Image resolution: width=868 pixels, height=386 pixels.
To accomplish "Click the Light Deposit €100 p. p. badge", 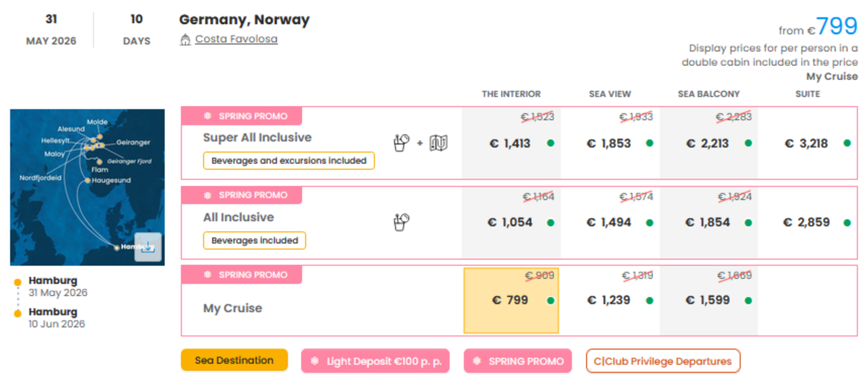I will coord(375,361).
